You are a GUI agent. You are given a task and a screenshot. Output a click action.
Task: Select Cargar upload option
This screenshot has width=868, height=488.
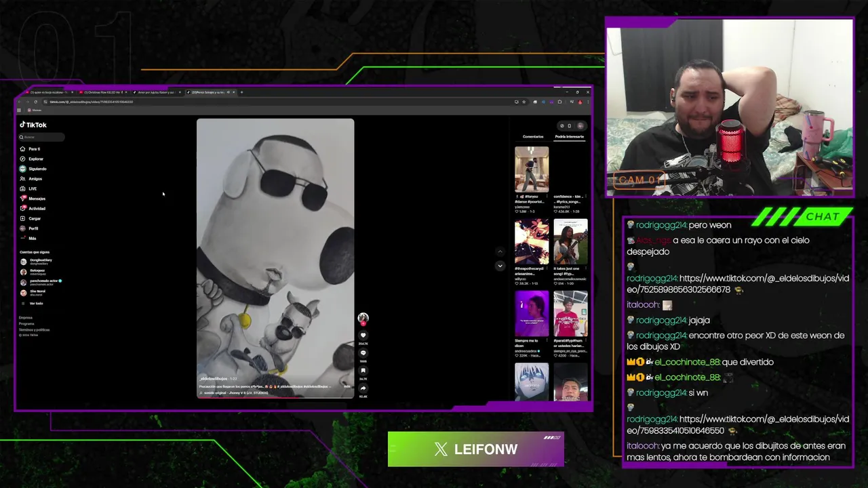click(31, 218)
